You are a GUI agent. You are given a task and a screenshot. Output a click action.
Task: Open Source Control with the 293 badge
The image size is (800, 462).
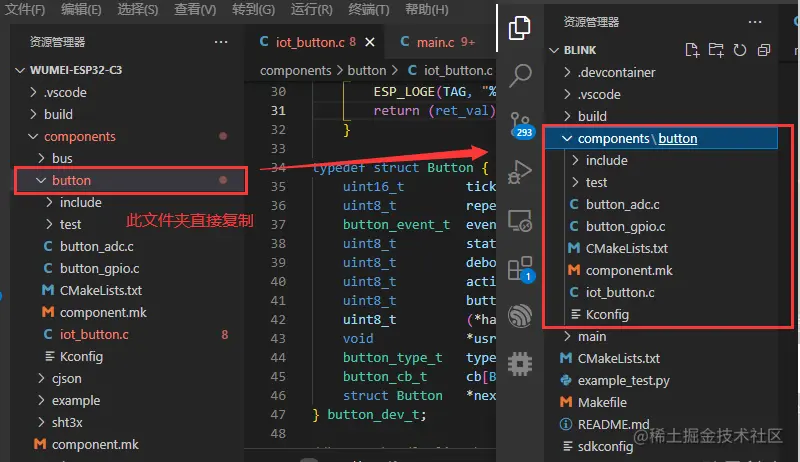(521, 125)
